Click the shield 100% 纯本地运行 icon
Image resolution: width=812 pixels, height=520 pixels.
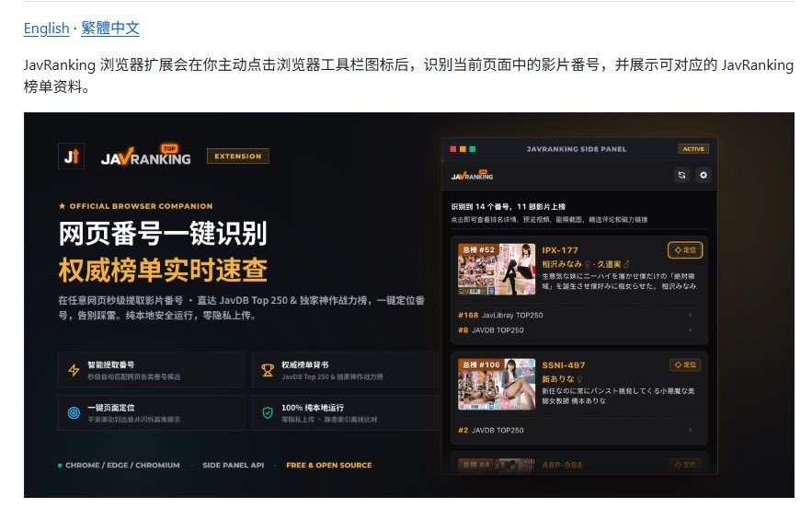[x=268, y=412]
